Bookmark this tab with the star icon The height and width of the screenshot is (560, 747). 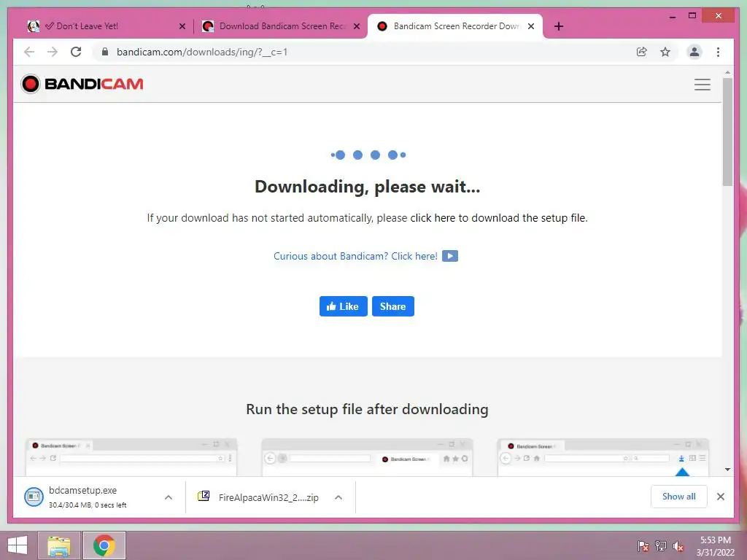(x=665, y=52)
